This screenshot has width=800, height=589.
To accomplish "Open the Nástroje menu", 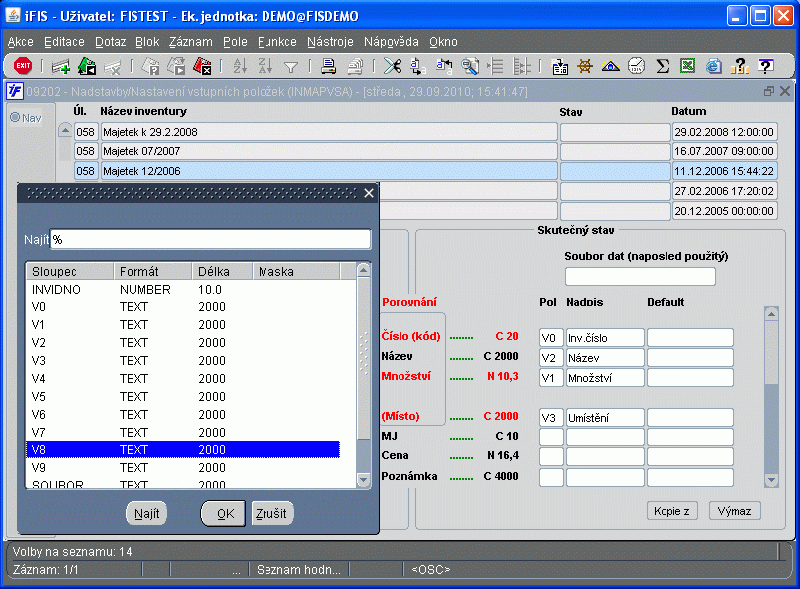I will click(x=330, y=42).
